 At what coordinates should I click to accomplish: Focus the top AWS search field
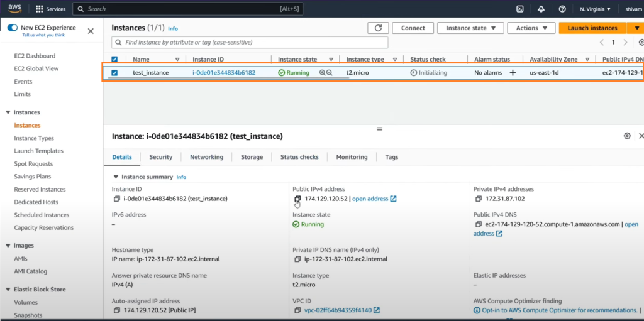pyautogui.click(x=187, y=9)
